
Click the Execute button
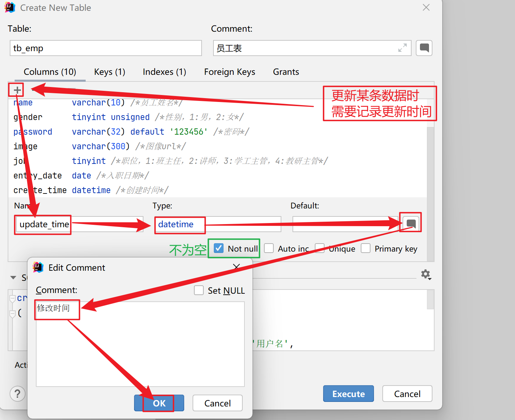click(x=349, y=394)
